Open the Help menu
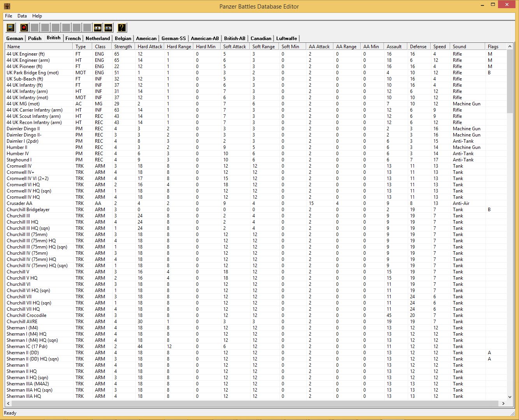 [x=37, y=16]
